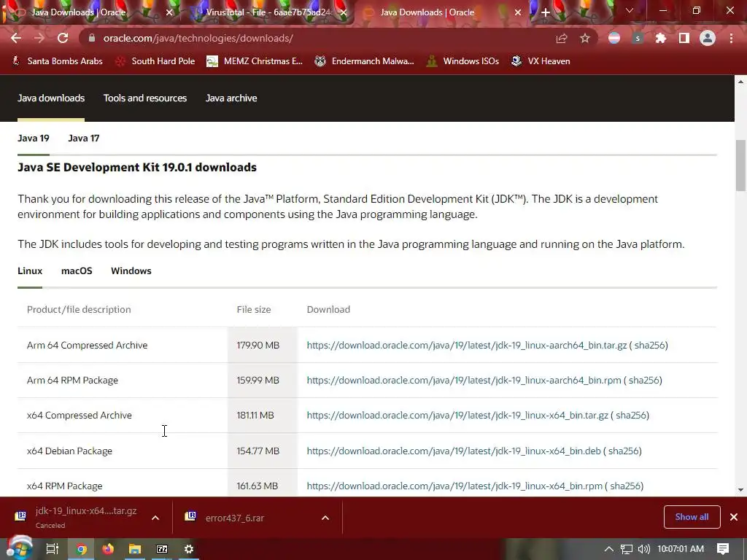Open the tab search chevron
This screenshot has width=747, height=560.
pyautogui.click(x=630, y=10)
